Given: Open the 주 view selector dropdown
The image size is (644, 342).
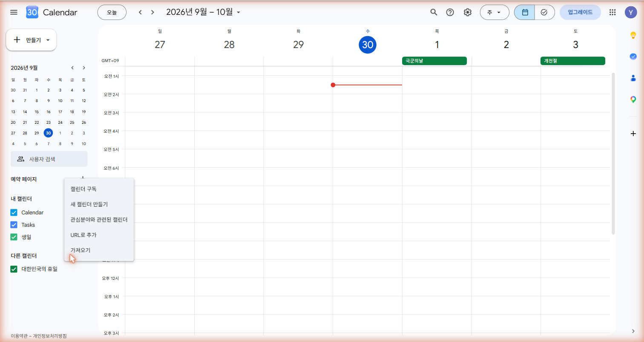Looking at the screenshot, I should coord(494,12).
